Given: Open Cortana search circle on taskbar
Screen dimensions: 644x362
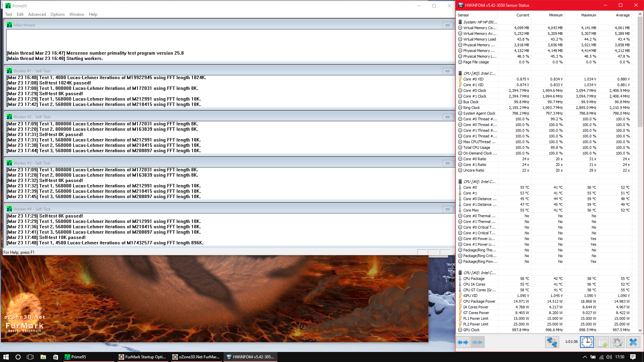Looking at the screenshot, I should pos(18,357).
